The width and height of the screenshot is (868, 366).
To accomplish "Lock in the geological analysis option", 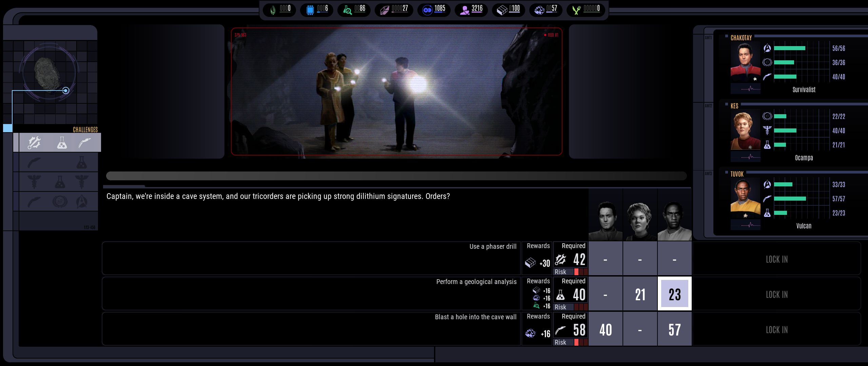I will 776,294.
